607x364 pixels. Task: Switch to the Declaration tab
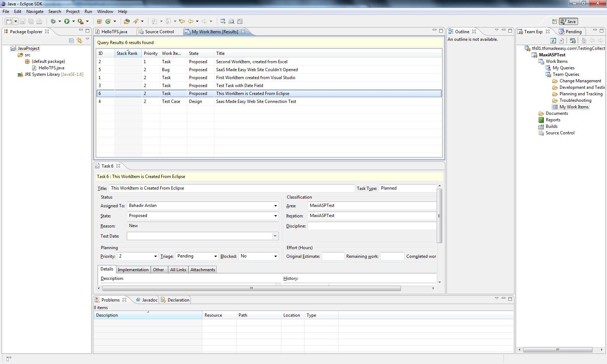[176, 300]
